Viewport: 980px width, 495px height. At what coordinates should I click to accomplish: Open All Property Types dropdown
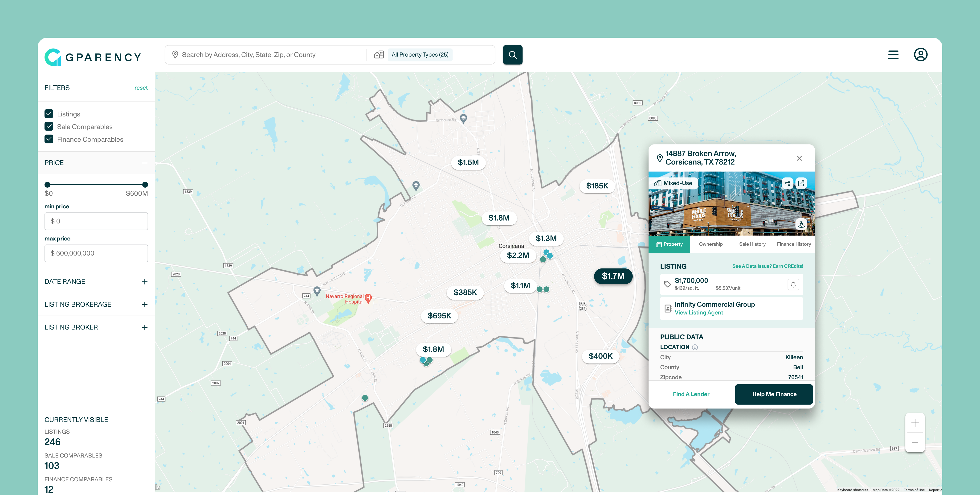[420, 55]
